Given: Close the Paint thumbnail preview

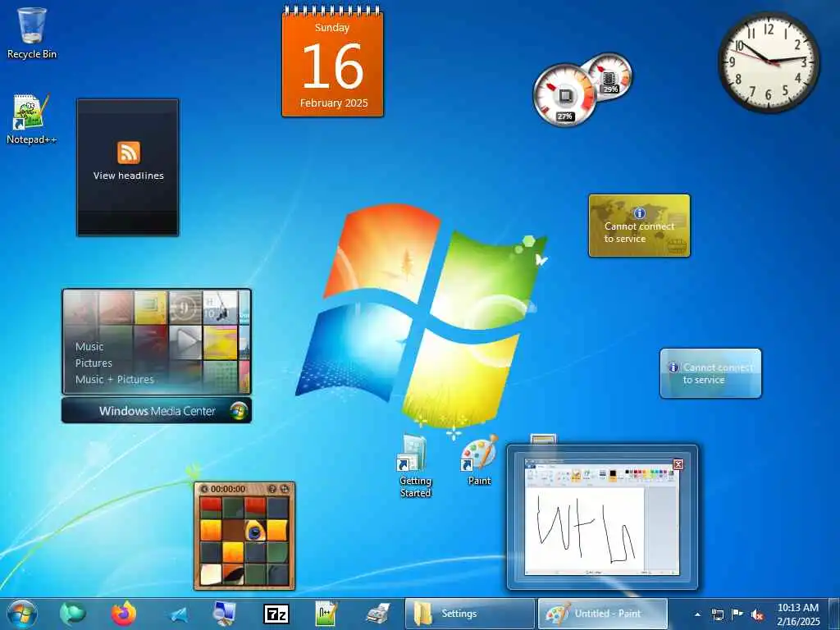Looking at the screenshot, I should (678, 464).
